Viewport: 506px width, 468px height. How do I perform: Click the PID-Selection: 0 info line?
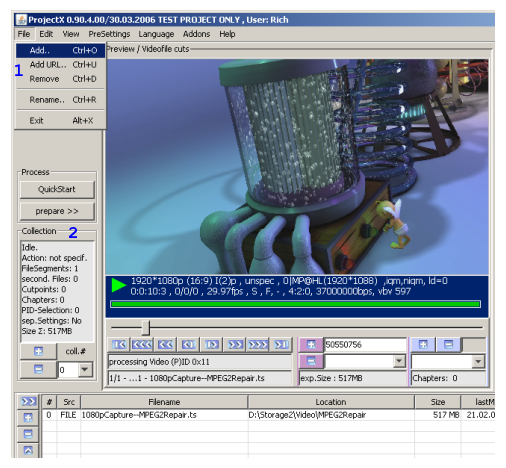click(x=51, y=310)
